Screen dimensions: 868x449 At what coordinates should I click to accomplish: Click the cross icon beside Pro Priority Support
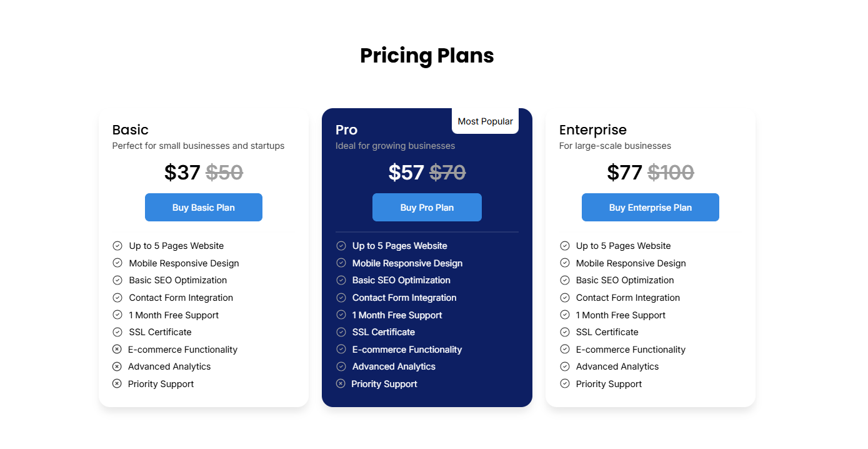(x=341, y=384)
